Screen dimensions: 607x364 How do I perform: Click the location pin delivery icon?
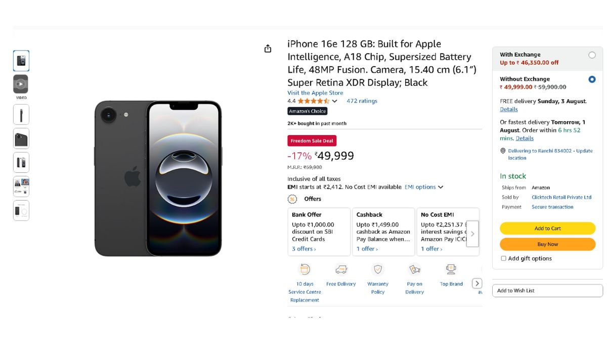point(503,151)
